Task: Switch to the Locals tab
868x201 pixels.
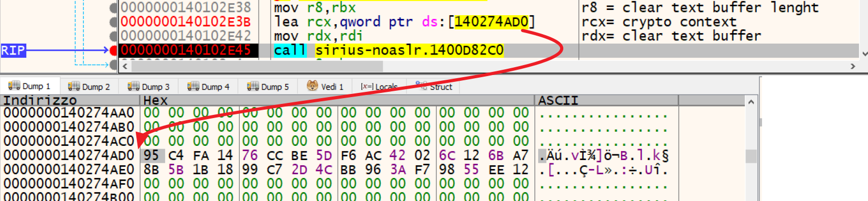Action: [379, 87]
